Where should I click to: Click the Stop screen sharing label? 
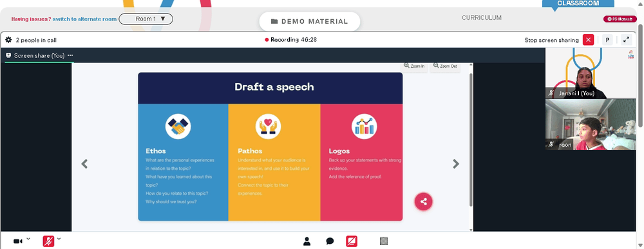click(x=551, y=40)
